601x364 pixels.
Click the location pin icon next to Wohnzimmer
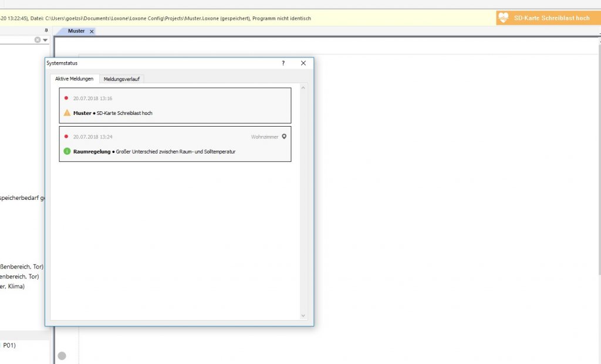(284, 137)
